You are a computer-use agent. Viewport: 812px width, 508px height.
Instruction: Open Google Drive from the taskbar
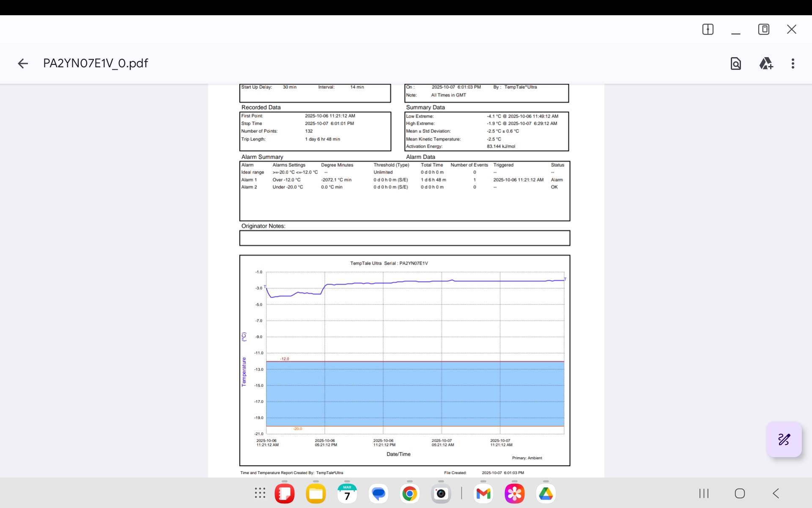click(546, 494)
